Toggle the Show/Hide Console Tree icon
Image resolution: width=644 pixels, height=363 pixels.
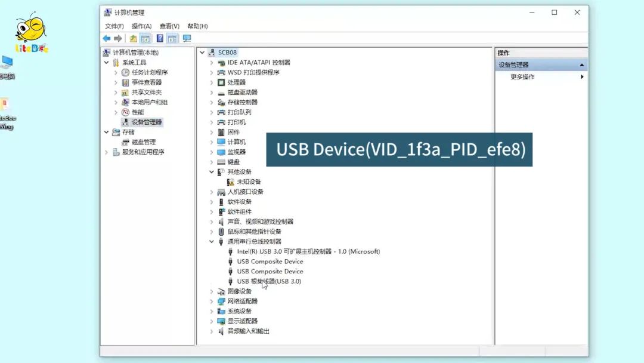(x=145, y=38)
